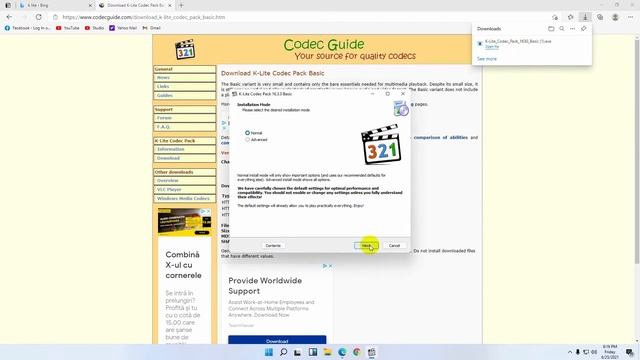Viewport: 640px width, 360px height.
Task: Select the Normal installation mode
Action: pyautogui.click(x=254, y=133)
